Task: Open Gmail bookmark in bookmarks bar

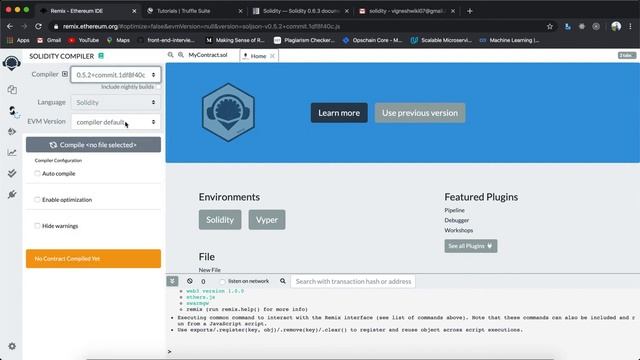Action: (49, 40)
